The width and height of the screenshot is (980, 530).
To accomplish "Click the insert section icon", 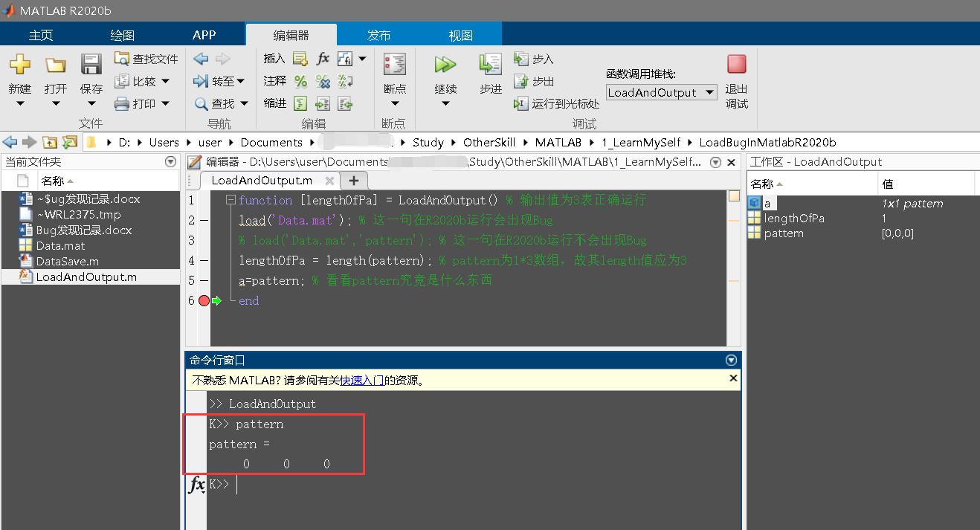I will tap(300, 59).
